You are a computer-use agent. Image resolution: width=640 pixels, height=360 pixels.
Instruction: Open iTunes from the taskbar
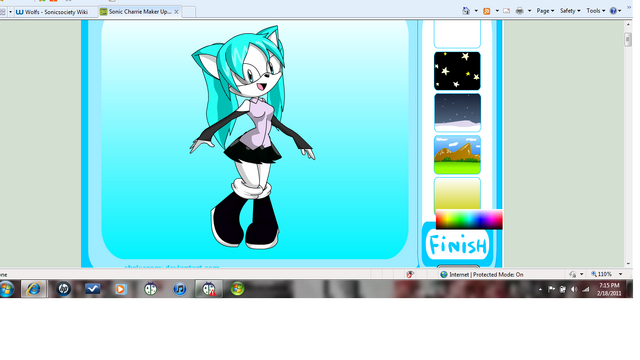point(180,289)
